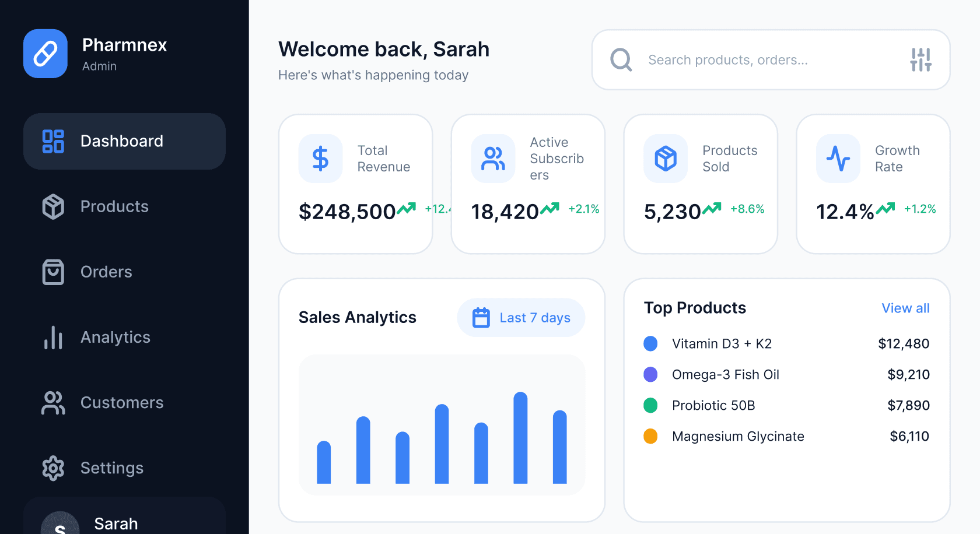Go to Products in the sidebar
The height and width of the screenshot is (534, 980).
[124, 207]
